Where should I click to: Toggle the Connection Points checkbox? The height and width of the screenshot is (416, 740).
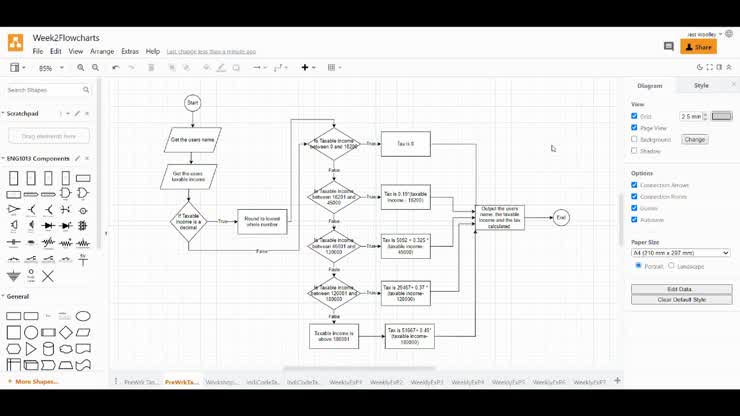tap(634, 196)
